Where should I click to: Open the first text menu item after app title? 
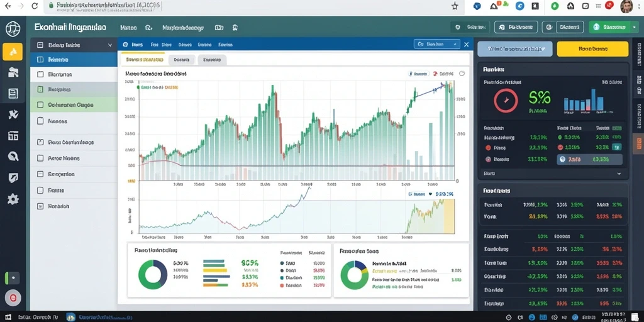point(128,28)
